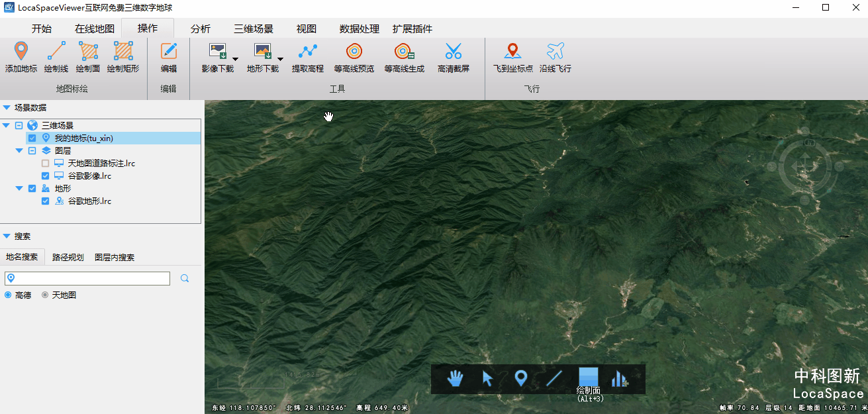
Task: Uncheck the 谷歌影像.lrc layer checkbox
Action: 46,176
